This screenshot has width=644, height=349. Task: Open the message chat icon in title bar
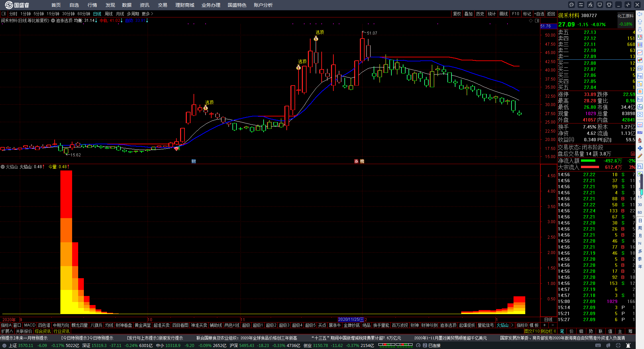point(572,5)
